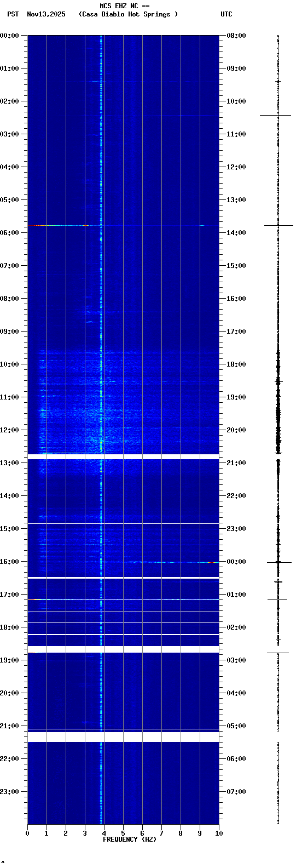
Task: Click the 0 Hz frequency axis tick
Action: point(27,833)
